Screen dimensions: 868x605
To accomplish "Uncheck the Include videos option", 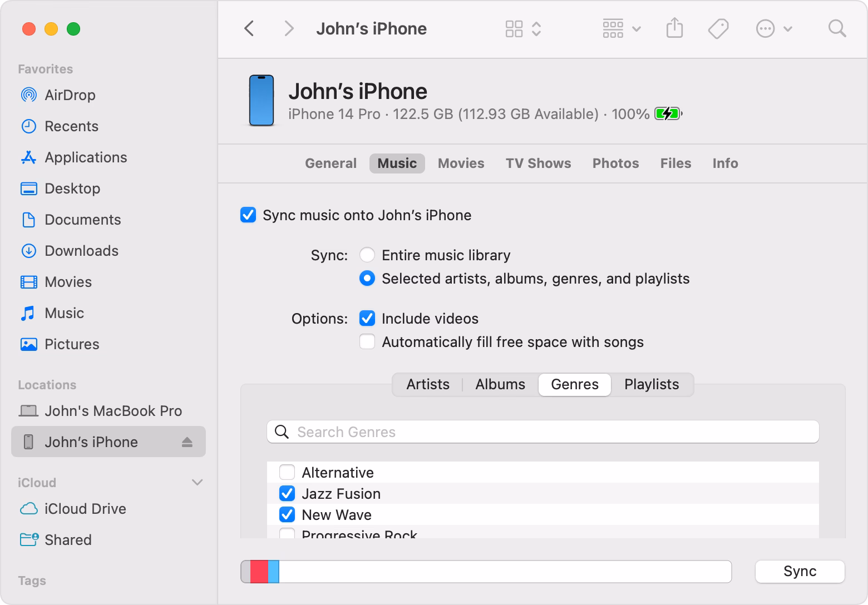I will coord(367,318).
